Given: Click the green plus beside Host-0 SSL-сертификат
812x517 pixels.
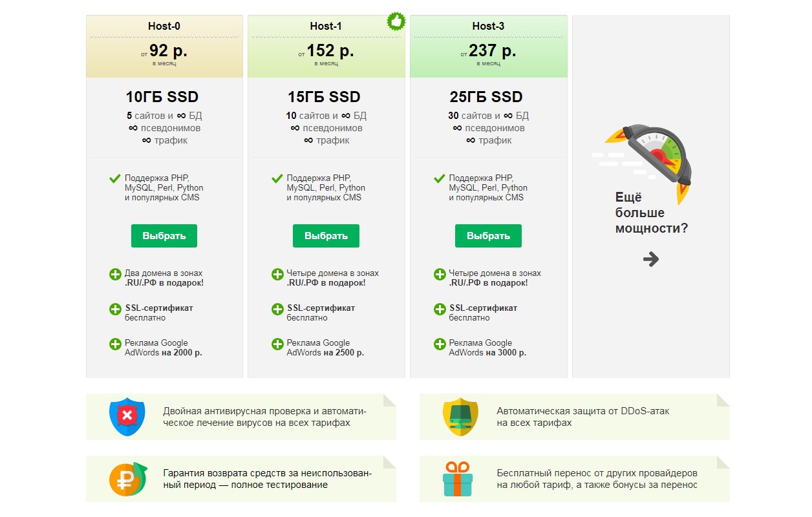Looking at the screenshot, I should pos(115,310).
